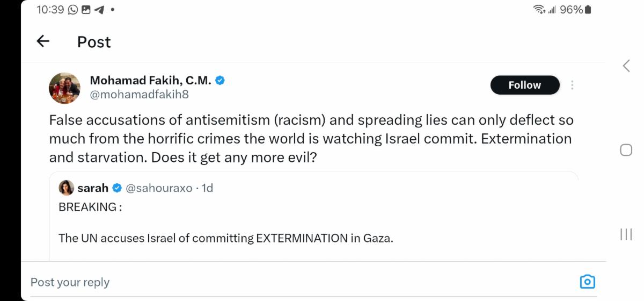
Task: Click Mohamad Fakih's verified badge
Action: pyautogui.click(x=220, y=81)
